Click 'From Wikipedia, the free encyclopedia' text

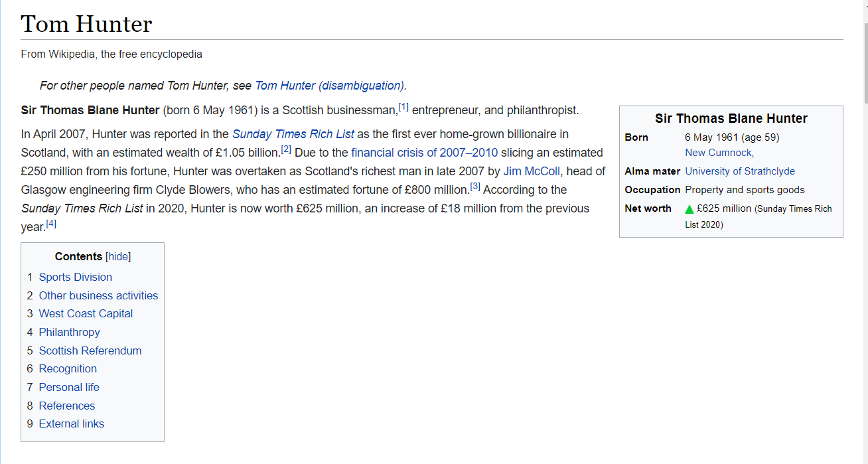point(111,54)
